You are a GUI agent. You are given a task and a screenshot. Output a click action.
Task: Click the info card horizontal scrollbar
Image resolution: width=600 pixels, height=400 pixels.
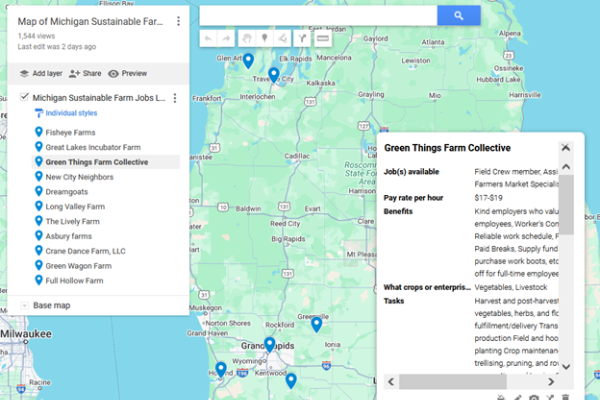pos(450,381)
